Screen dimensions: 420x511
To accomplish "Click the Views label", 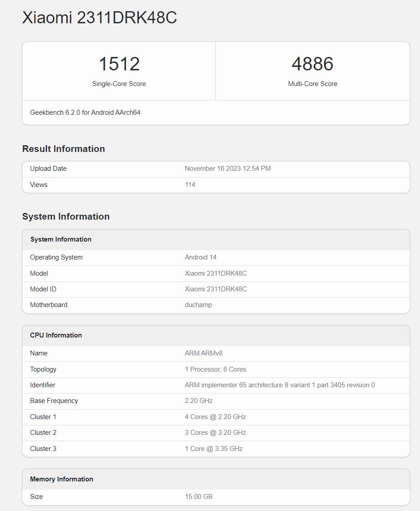I will point(39,185).
